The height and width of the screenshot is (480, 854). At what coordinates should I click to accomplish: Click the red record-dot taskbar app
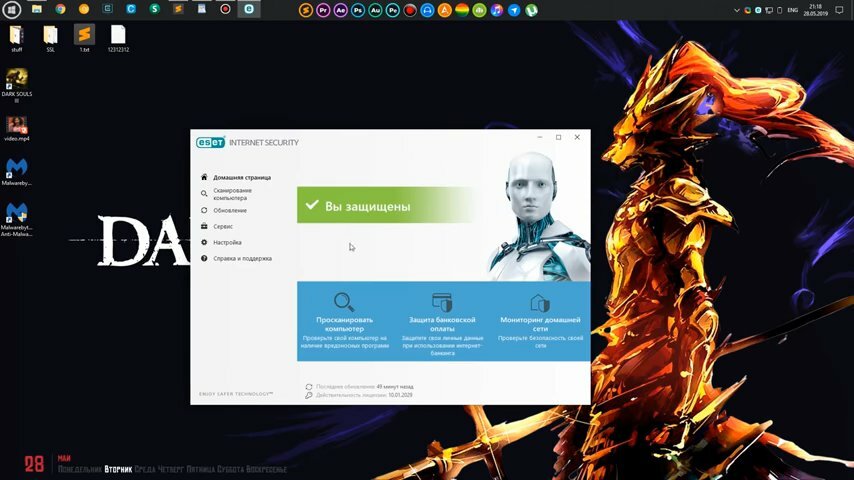tap(225, 9)
